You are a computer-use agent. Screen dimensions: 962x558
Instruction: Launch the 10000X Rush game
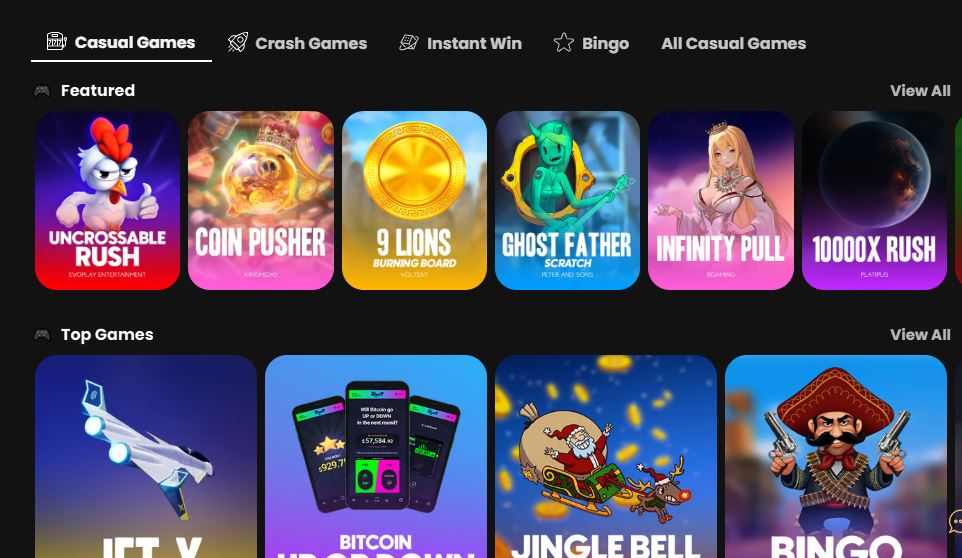tap(874, 201)
